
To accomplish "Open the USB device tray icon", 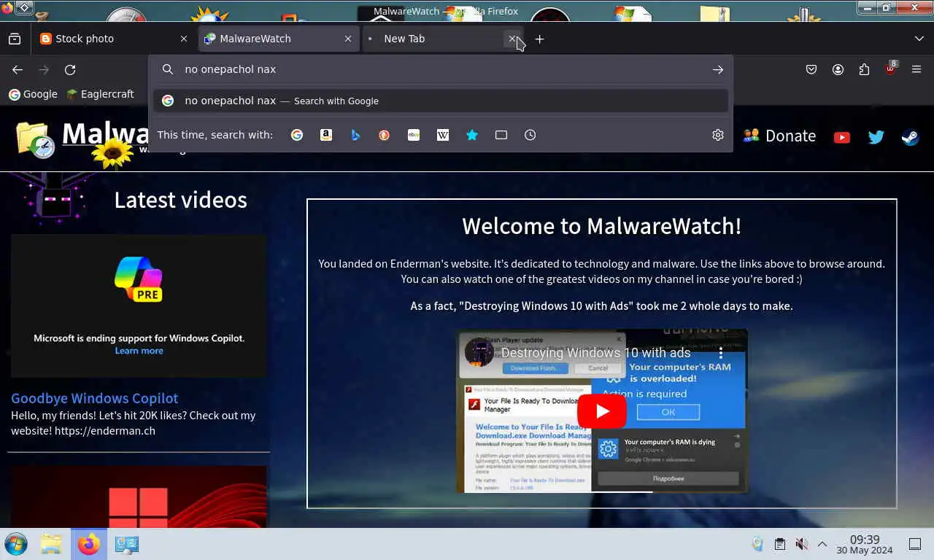I will [x=757, y=544].
